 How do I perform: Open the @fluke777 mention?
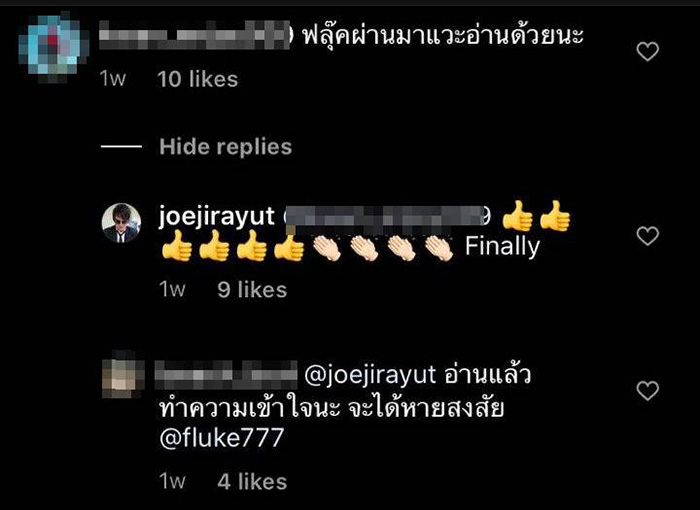point(221,437)
